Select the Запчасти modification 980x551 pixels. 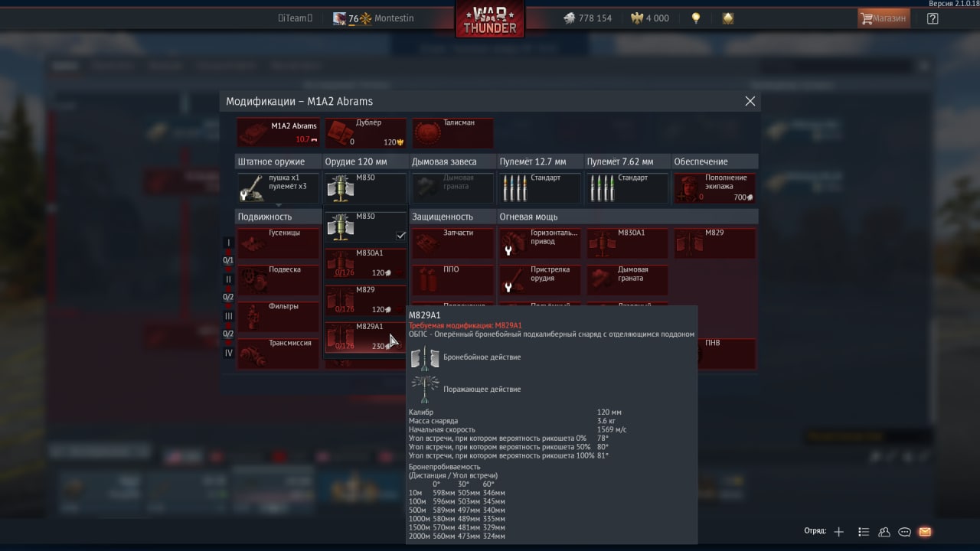tap(452, 243)
